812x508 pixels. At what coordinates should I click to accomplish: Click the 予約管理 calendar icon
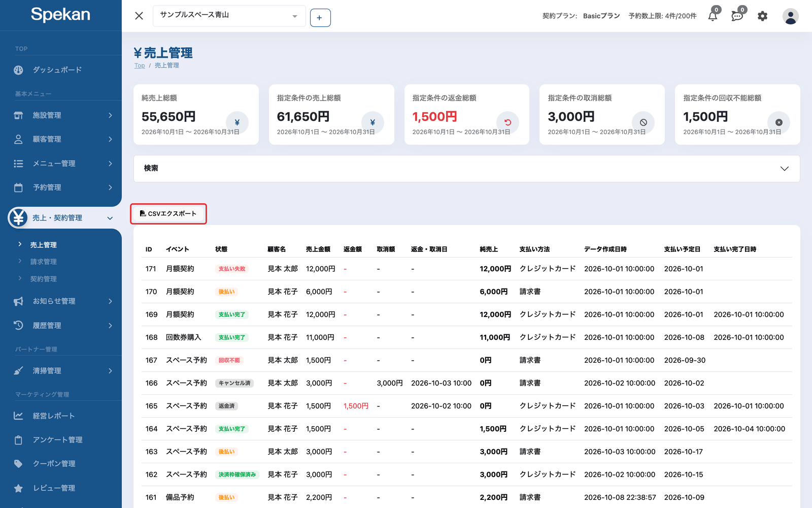click(x=18, y=187)
